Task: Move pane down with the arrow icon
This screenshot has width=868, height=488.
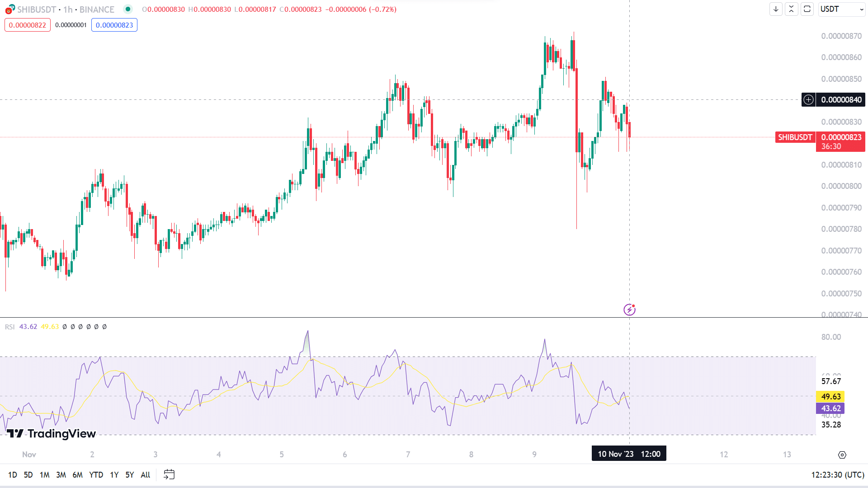Action: [x=776, y=9]
